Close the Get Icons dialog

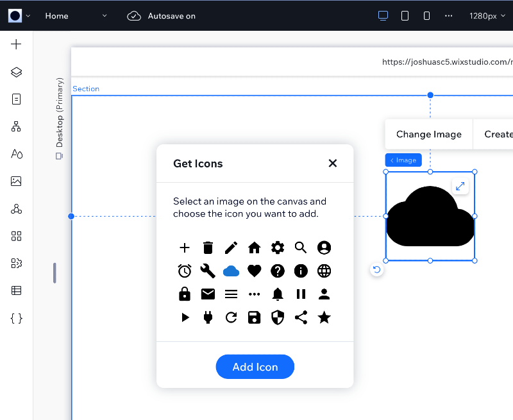click(332, 164)
